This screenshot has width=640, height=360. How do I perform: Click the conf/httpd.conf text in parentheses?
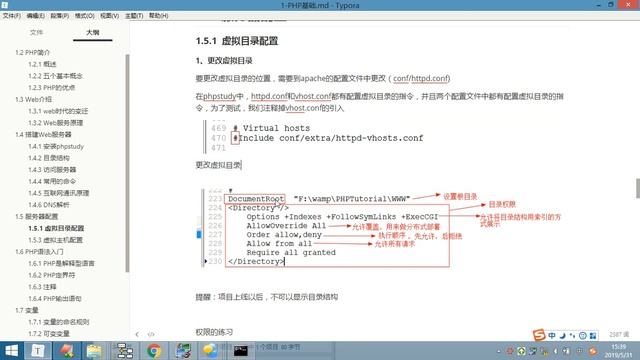pos(421,78)
